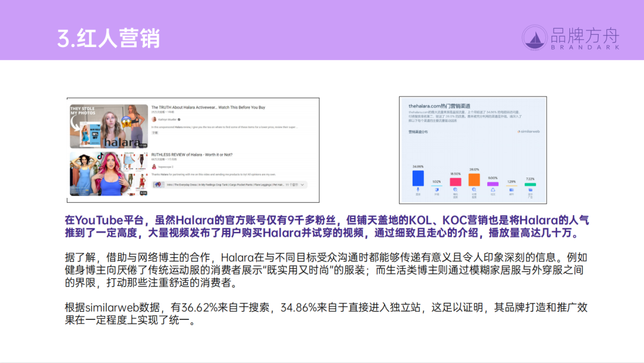Screen dimensions: 644x363
Task: Click the chapter preview thumbnail in chapters bar
Action: [158, 185]
